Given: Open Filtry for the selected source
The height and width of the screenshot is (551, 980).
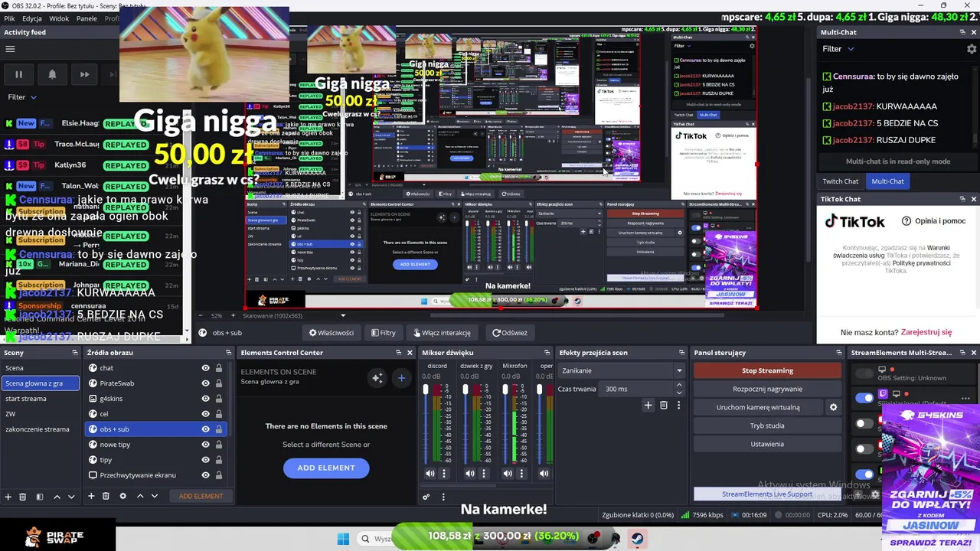Looking at the screenshot, I should coord(383,333).
